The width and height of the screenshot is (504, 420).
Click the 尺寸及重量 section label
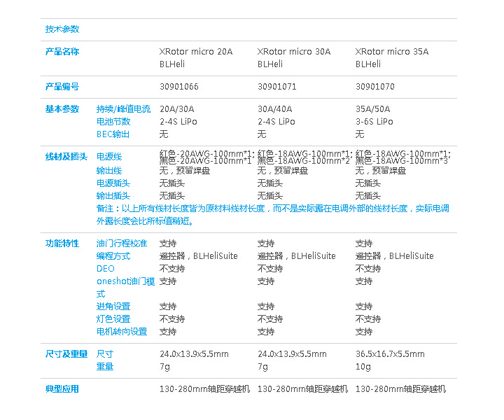tap(65, 354)
